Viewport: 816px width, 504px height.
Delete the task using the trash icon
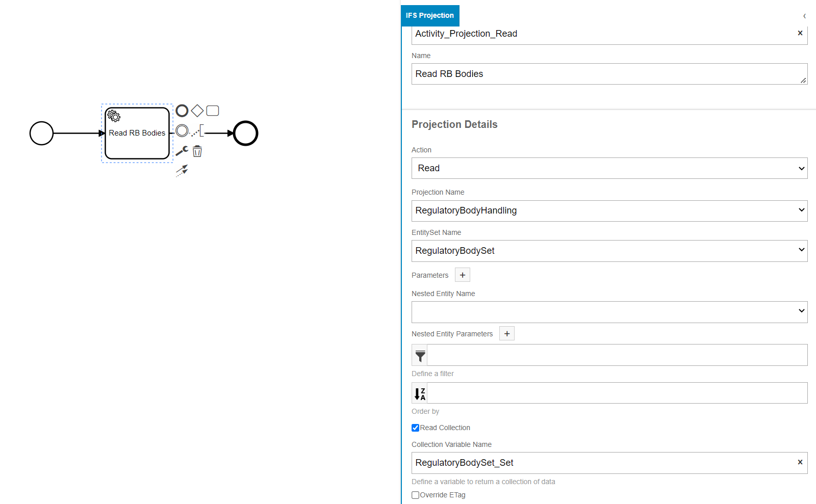197,151
